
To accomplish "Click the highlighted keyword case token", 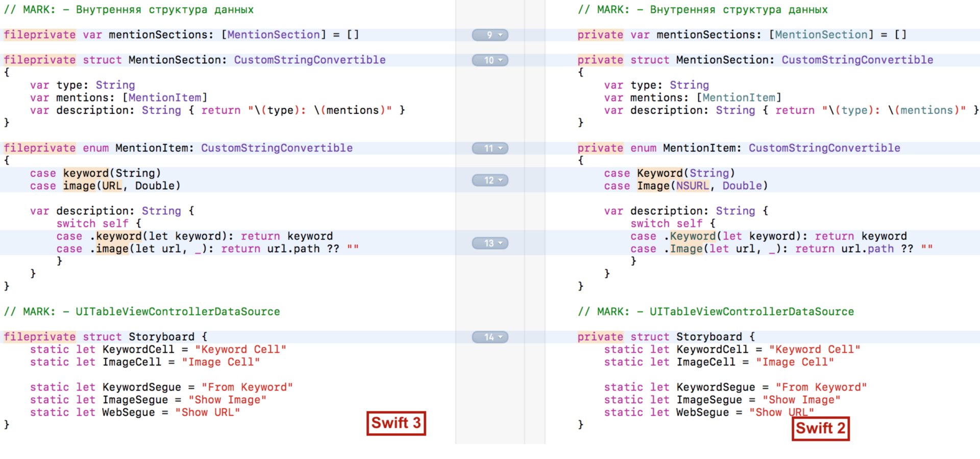I will point(85,173).
